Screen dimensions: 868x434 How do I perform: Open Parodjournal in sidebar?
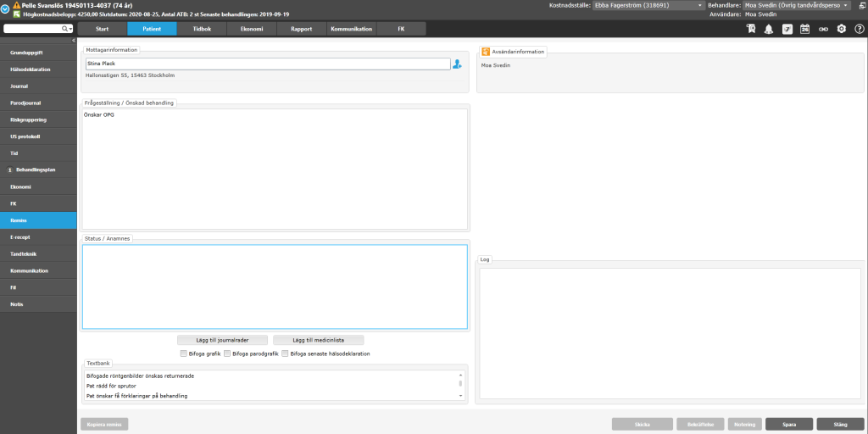38,103
